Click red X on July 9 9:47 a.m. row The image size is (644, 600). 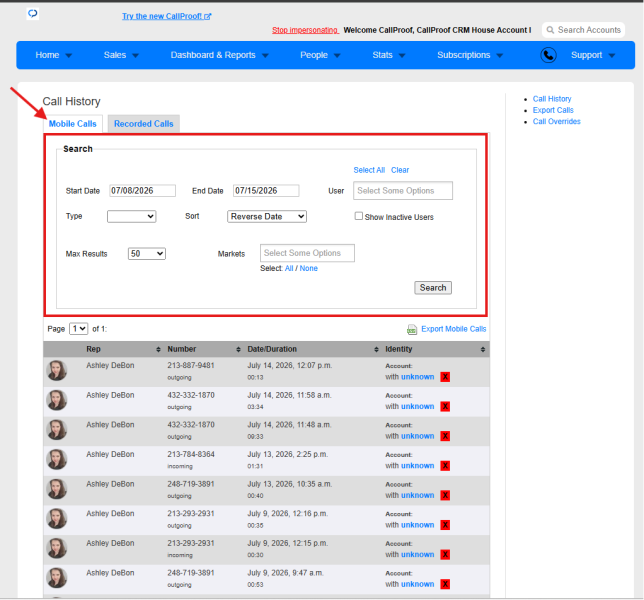pos(445,584)
